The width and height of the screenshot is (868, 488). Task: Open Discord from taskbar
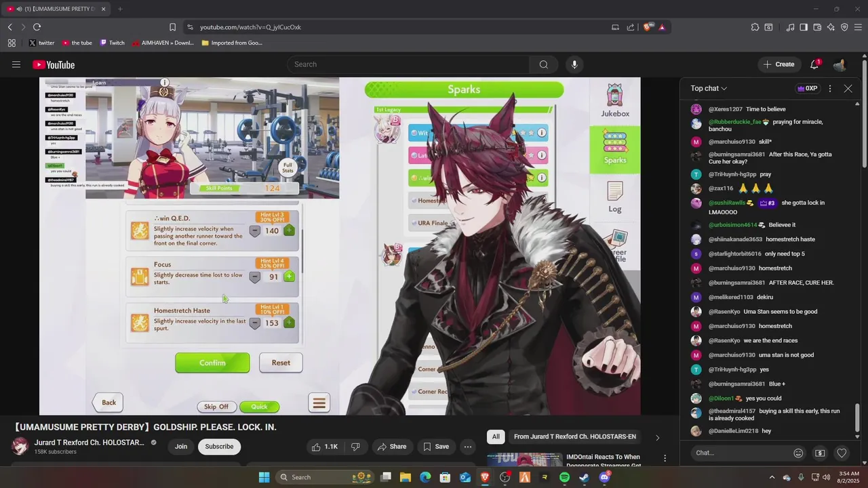(604, 477)
